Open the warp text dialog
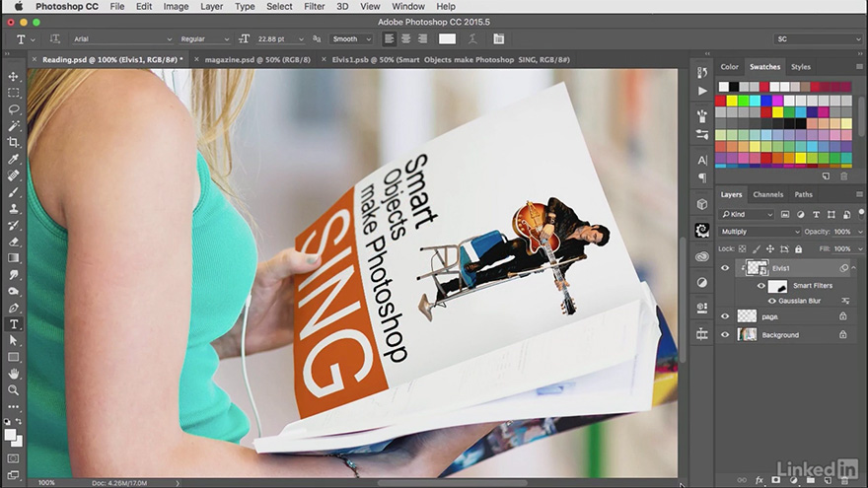The width and height of the screenshot is (868, 488). coord(472,38)
